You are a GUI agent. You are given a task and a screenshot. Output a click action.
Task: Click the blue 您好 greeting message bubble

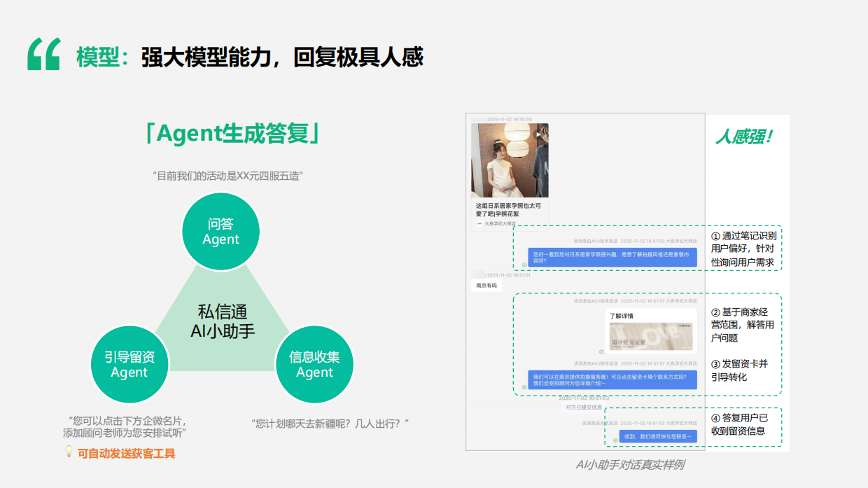pos(612,257)
